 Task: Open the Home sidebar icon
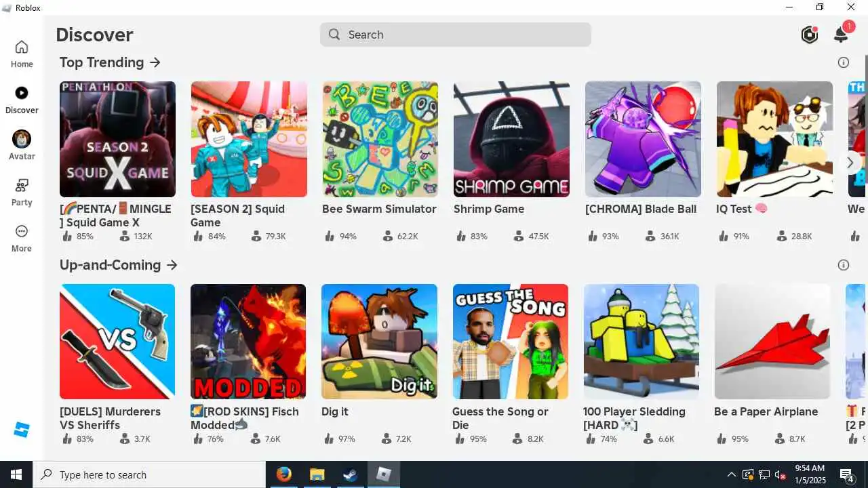(x=22, y=47)
